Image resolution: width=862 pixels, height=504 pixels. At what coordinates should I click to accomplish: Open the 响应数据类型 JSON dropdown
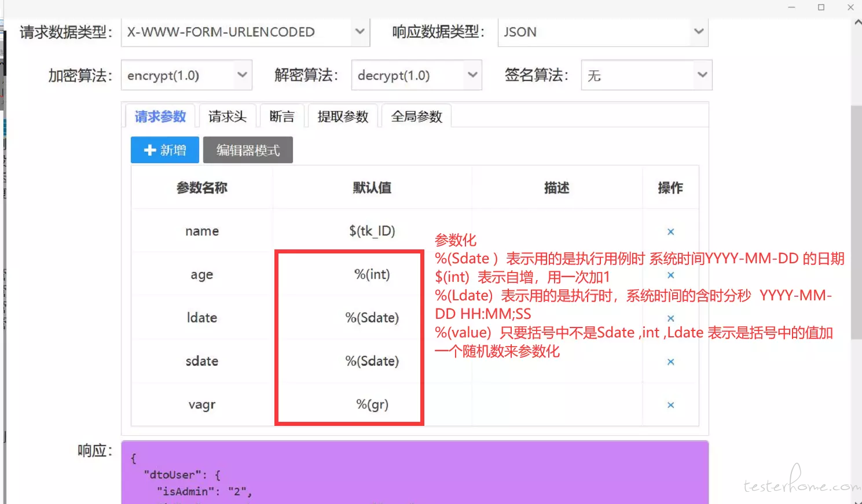tap(603, 32)
